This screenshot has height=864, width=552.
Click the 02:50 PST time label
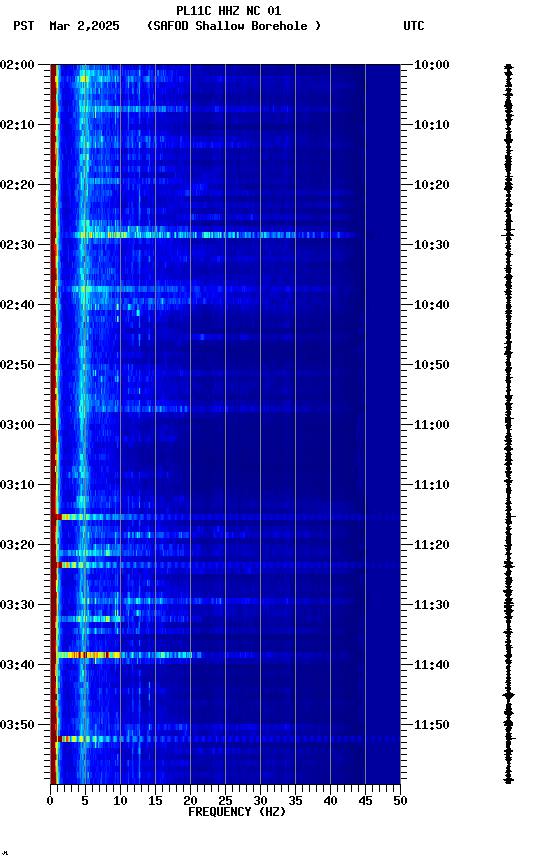[17, 365]
